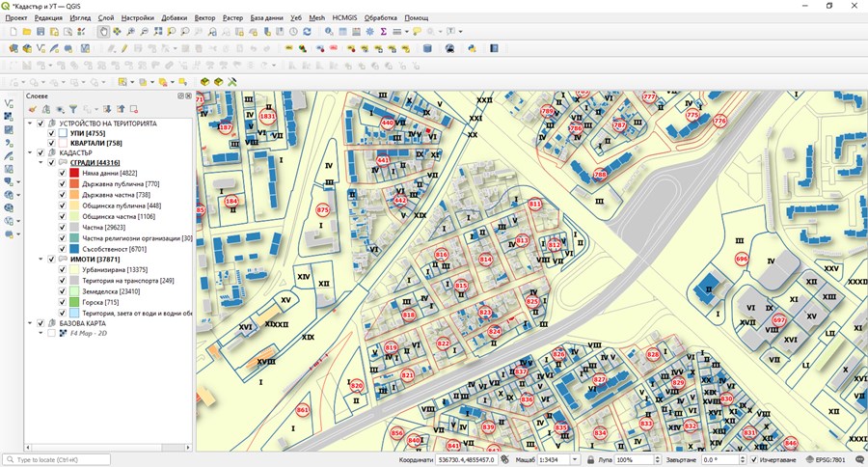Viewport: 868px width, 467px height.
Task: Click the filter legend icon in Layers panel
Action: coord(72,109)
